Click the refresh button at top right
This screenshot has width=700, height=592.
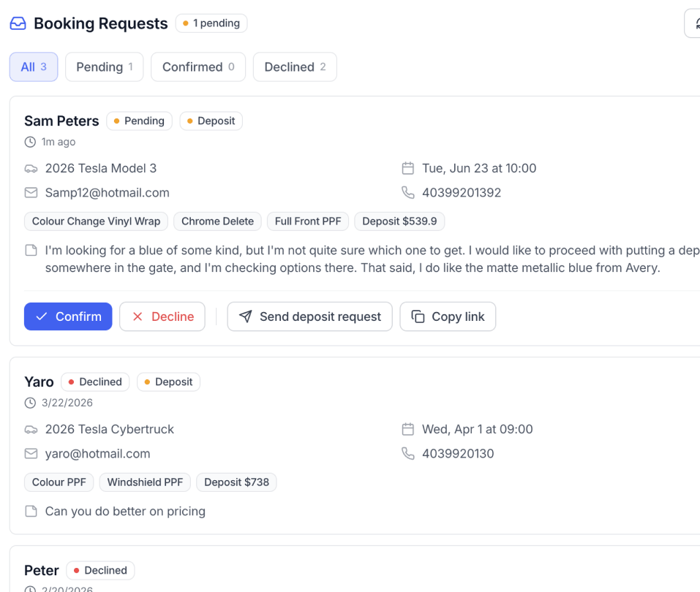693,23
